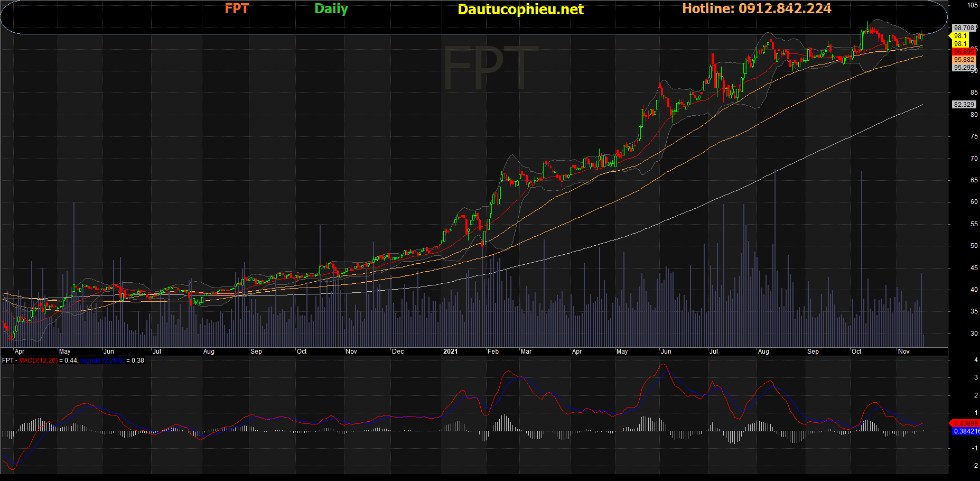Screen dimensions: 980x481
Task: Click the Feb label on the time axis
Action: point(493,351)
